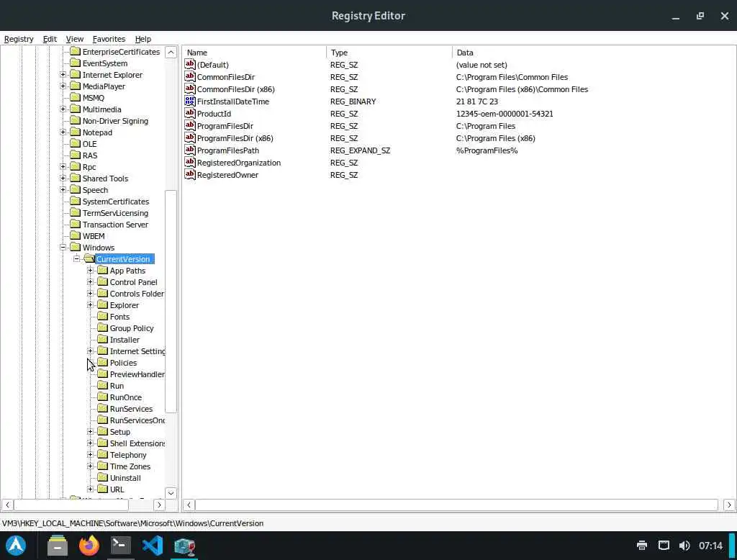Select the RunServices key
This screenshot has height=560, width=737.
click(x=131, y=409)
